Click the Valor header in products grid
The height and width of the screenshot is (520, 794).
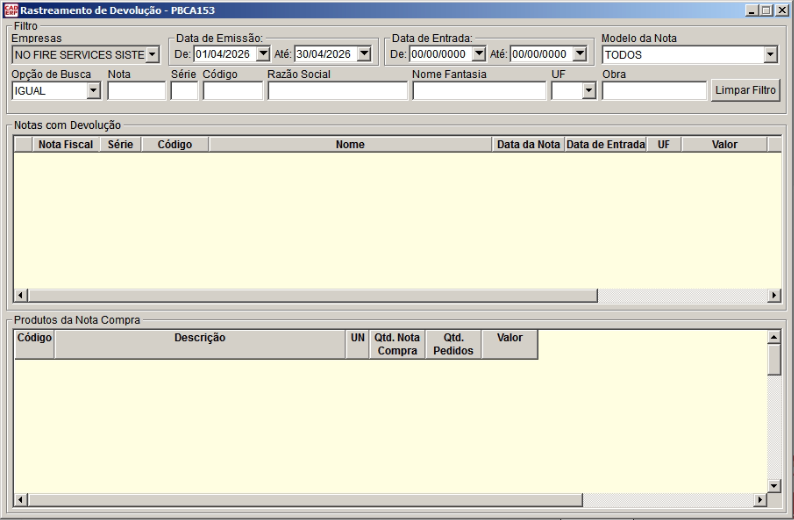[509, 344]
